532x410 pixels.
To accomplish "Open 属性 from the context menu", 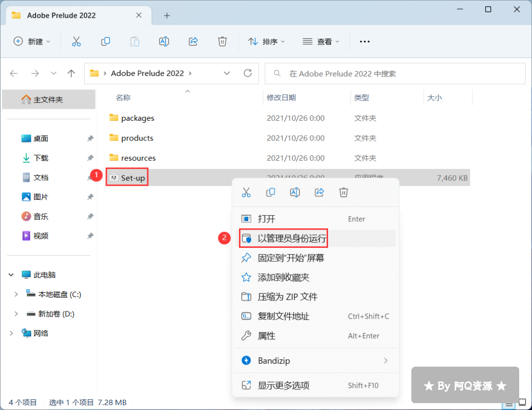I will [x=316, y=336].
